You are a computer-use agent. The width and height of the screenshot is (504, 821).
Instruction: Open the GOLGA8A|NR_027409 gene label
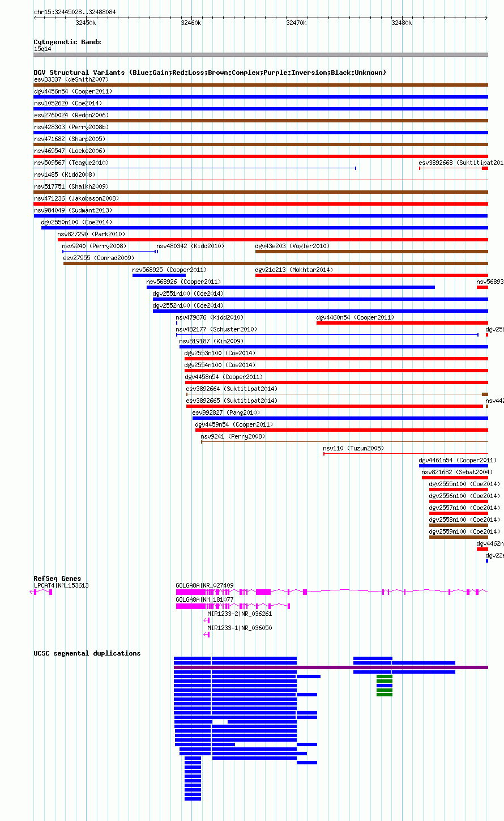pos(204,585)
